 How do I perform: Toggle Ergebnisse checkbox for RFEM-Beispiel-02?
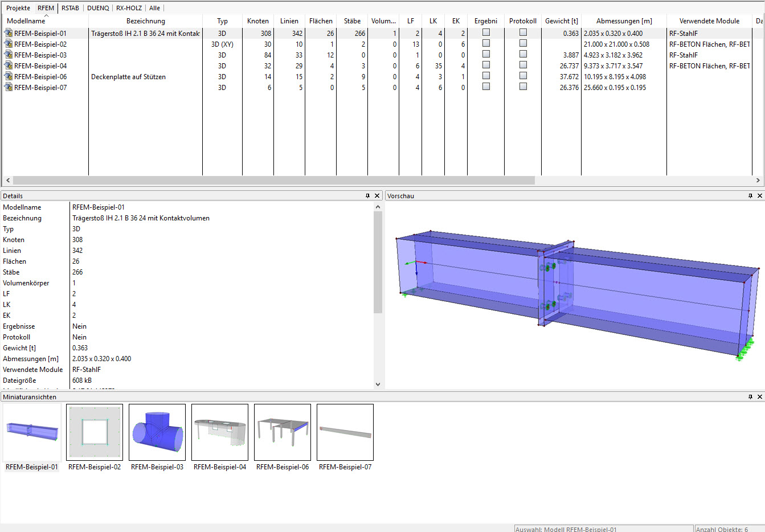tap(486, 43)
